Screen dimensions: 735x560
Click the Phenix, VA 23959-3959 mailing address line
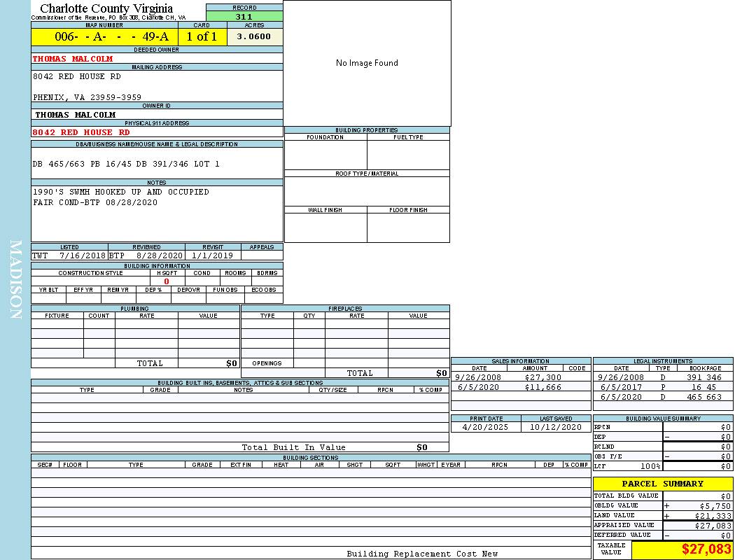[87, 97]
